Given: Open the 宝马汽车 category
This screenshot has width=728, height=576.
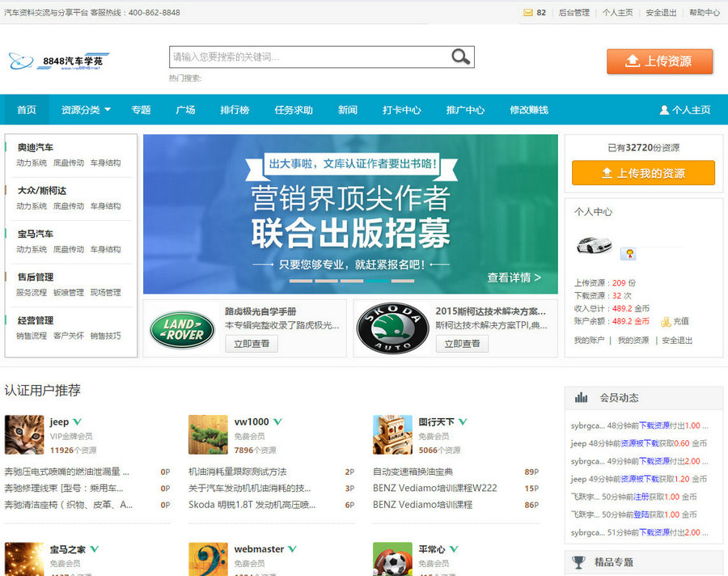Looking at the screenshot, I should coord(36,234).
